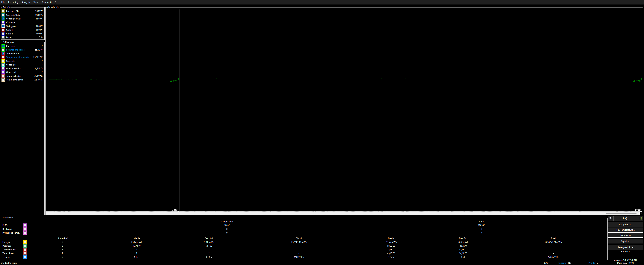
Task: Open the Recording menu
Action: coord(13,2)
